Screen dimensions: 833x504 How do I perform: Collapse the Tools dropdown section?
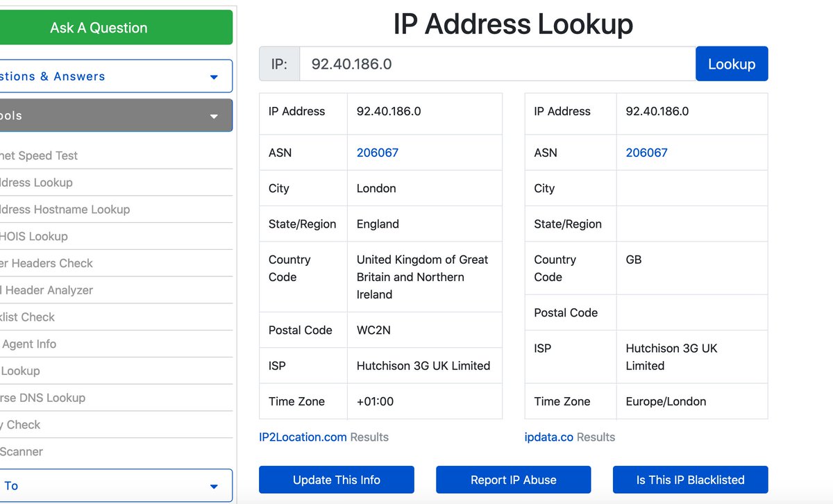point(115,116)
